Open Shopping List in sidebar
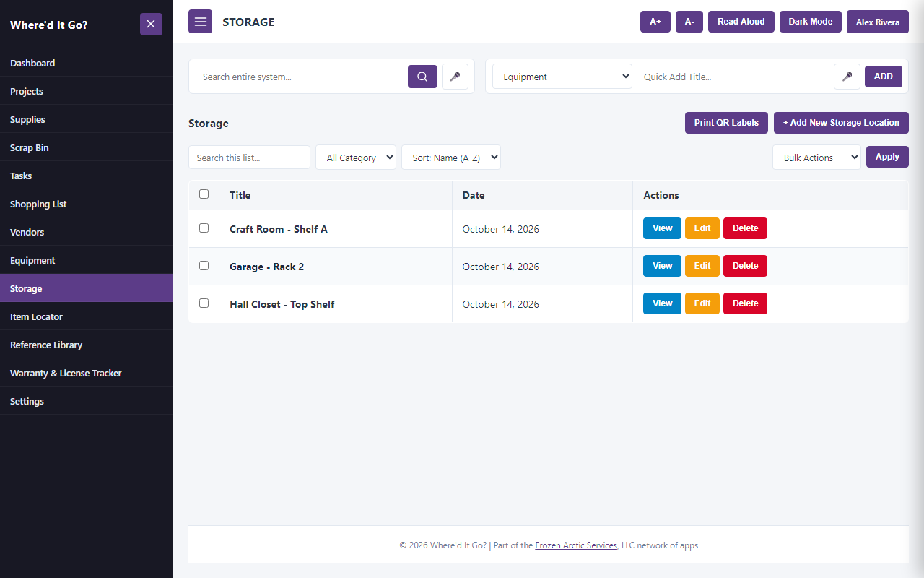 (x=86, y=204)
